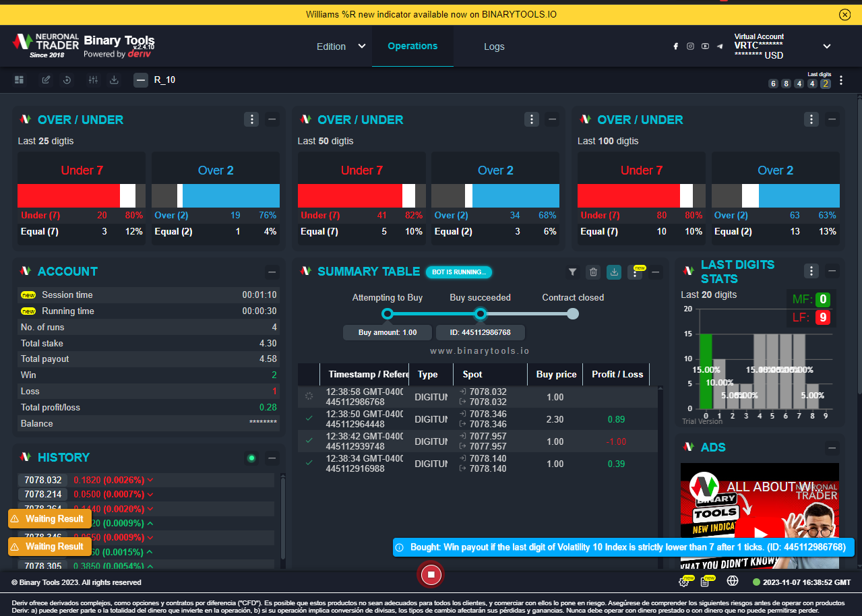The width and height of the screenshot is (862, 616).
Task: Open the language globe in footer
Action: [733, 581]
